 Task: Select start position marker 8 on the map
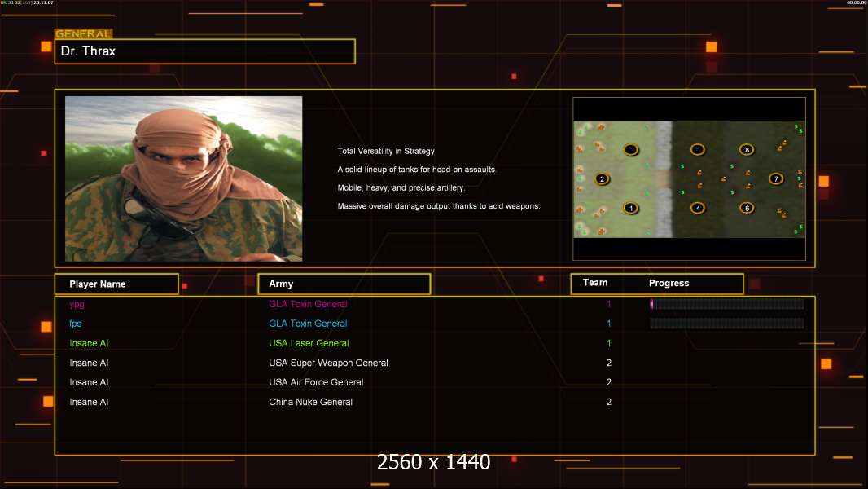point(747,149)
